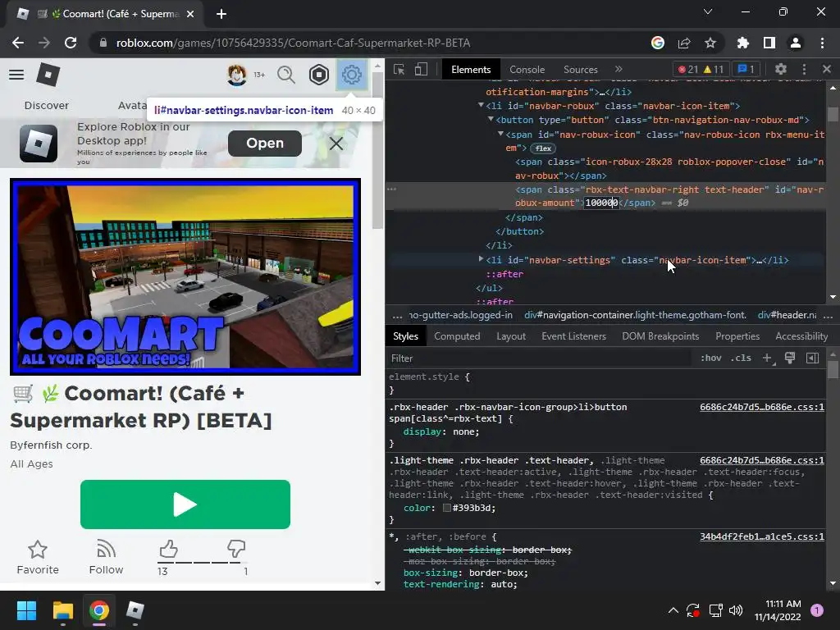
Task: Switch to the Console panel
Action: pyautogui.click(x=527, y=70)
